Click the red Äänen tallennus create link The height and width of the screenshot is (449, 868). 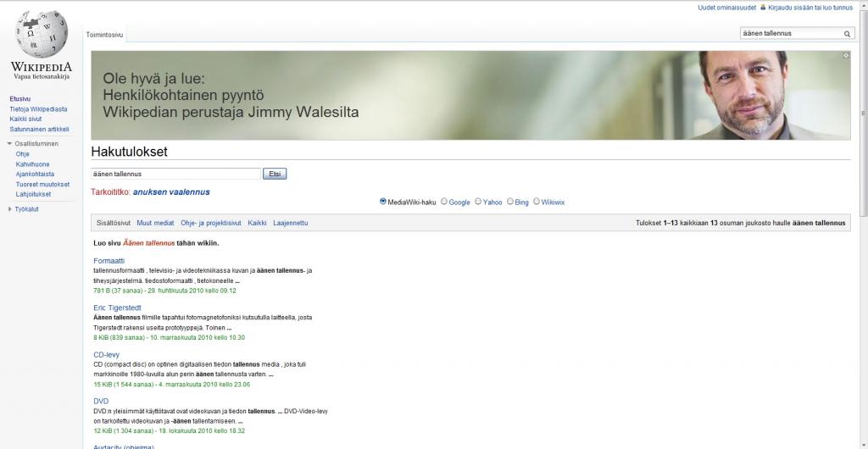149,243
